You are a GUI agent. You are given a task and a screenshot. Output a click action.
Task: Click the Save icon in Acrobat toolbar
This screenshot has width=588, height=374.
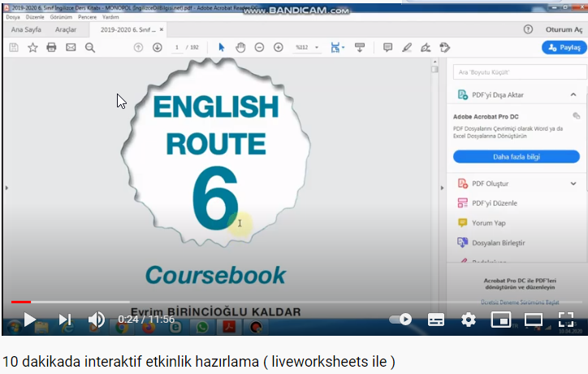coord(14,47)
